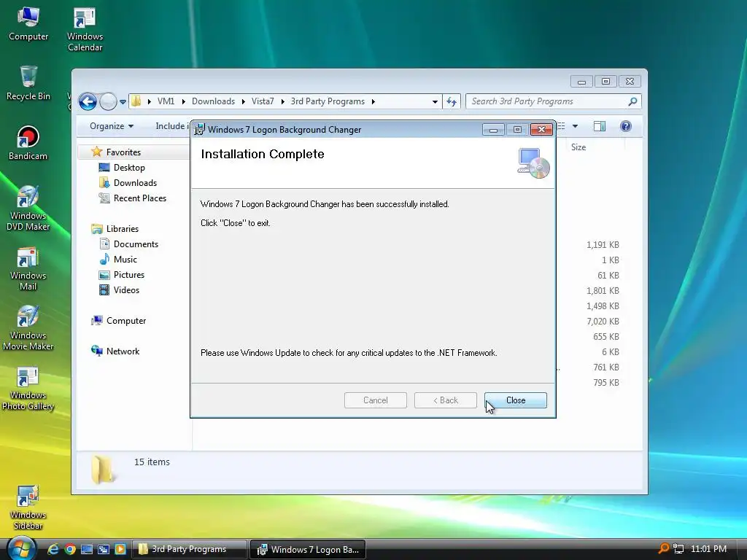Viewport: 747px width, 560px height.
Task: Click the 7,020 KB size cell
Action: [603, 322]
